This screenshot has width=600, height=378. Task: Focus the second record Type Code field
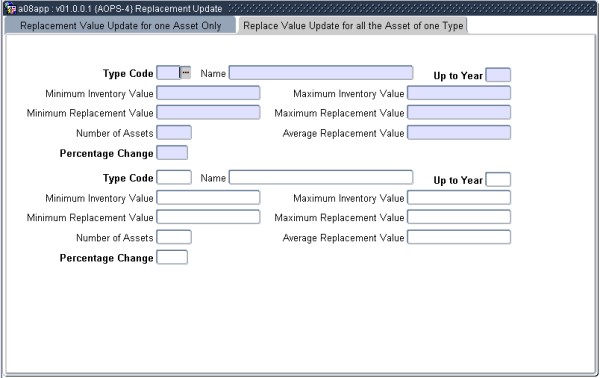click(x=174, y=178)
